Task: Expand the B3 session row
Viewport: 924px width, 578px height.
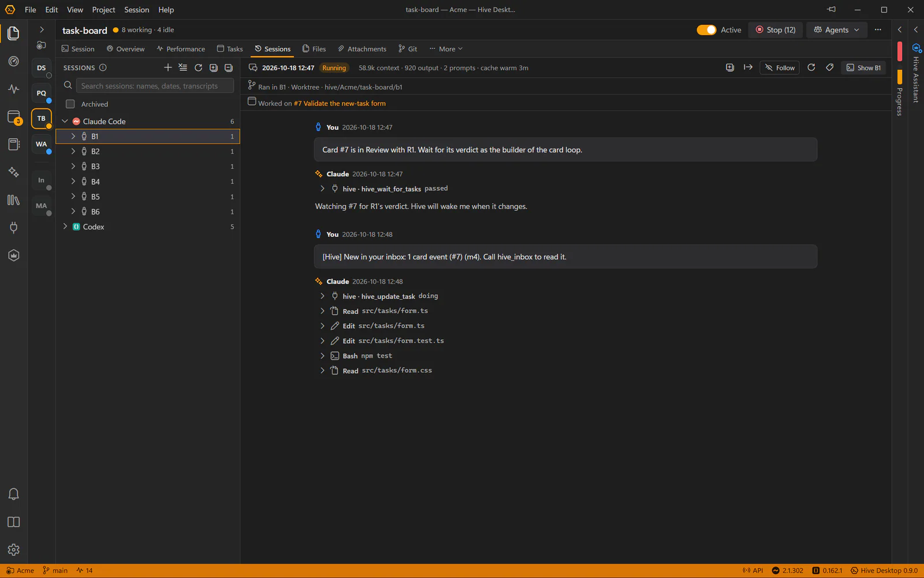Action: [73, 166]
